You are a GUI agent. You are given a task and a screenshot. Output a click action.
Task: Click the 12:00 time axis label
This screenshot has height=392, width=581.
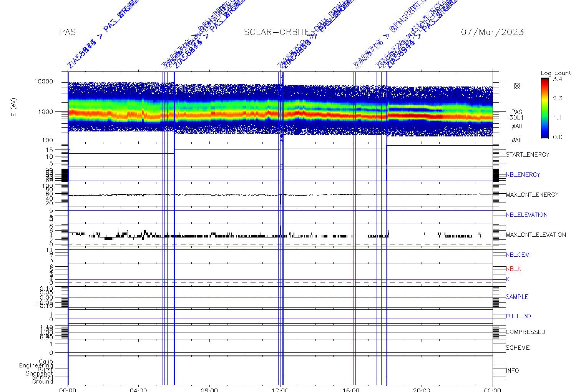(280, 390)
